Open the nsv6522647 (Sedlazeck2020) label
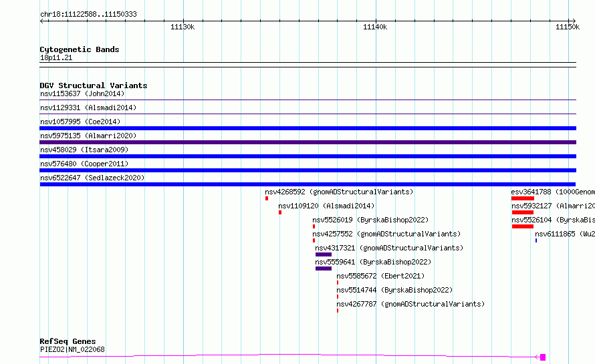The height and width of the screenshot is (364, 595). tap(92, 178)
